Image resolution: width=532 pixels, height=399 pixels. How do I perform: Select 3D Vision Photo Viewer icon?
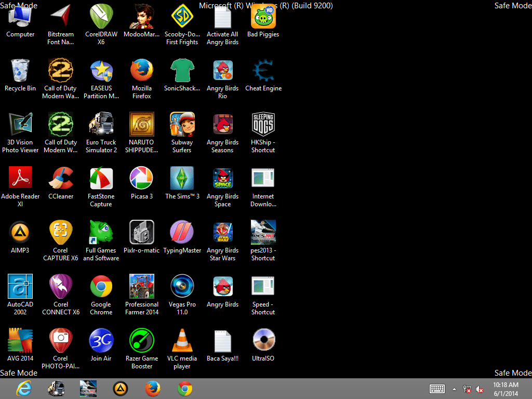(x=20, y=124)
